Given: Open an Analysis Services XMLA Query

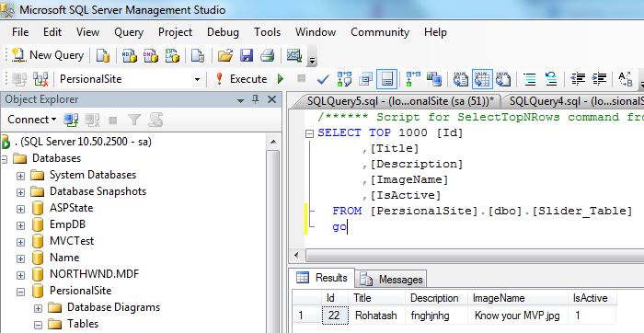Looking at the screenshot, I should 172,55.
